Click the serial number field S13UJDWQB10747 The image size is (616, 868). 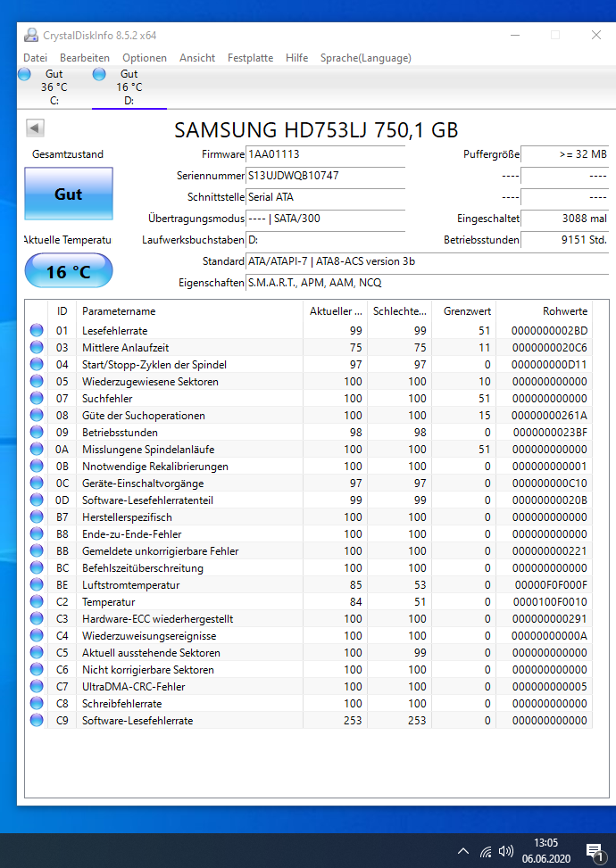tap(326, 176)
